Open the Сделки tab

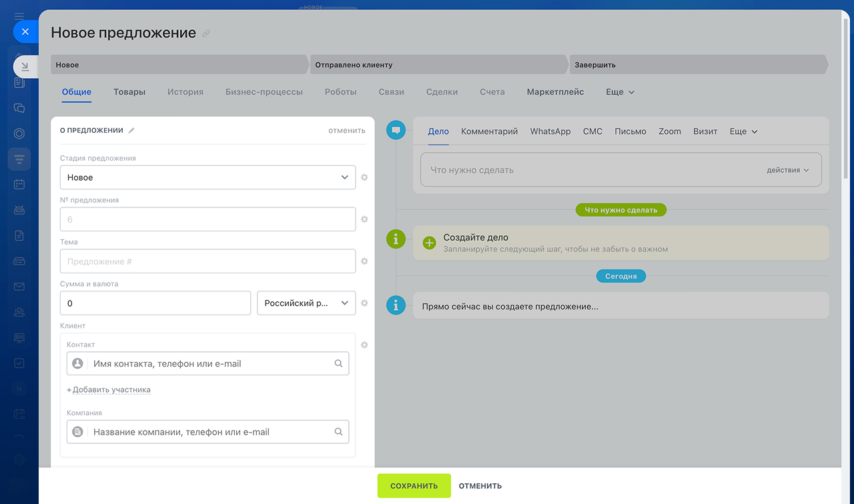point(442,92)
